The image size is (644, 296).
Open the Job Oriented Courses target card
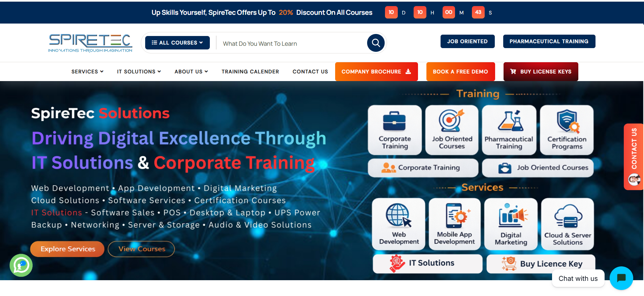pyautogui.click(x=452, y=130)
